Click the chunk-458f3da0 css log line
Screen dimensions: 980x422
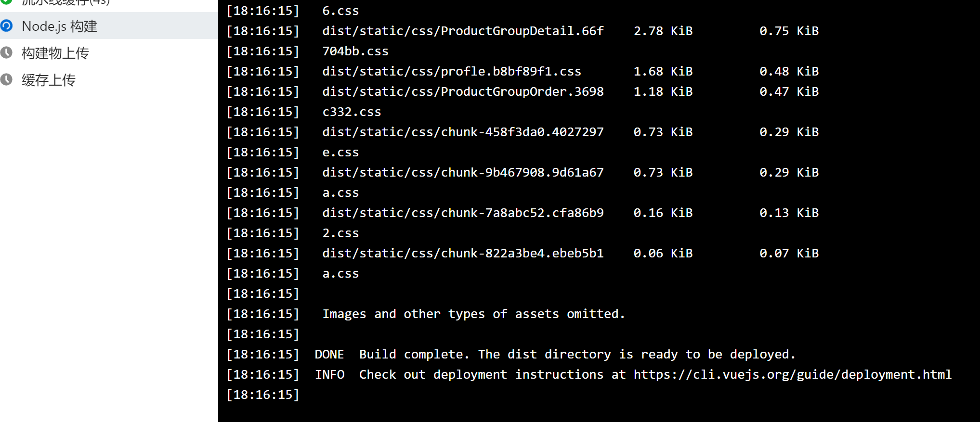pyautogui.click(x=462, y=132)
